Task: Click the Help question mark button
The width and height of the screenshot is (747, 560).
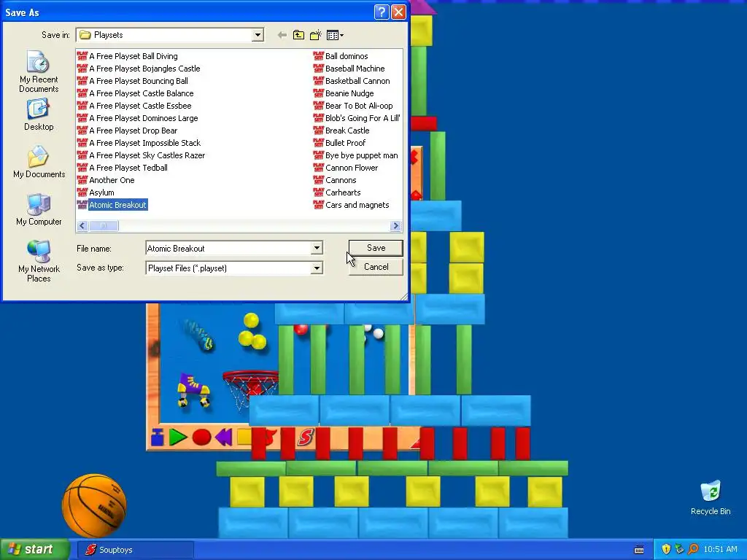Action: pyautogui.click(x=382, y=12)
